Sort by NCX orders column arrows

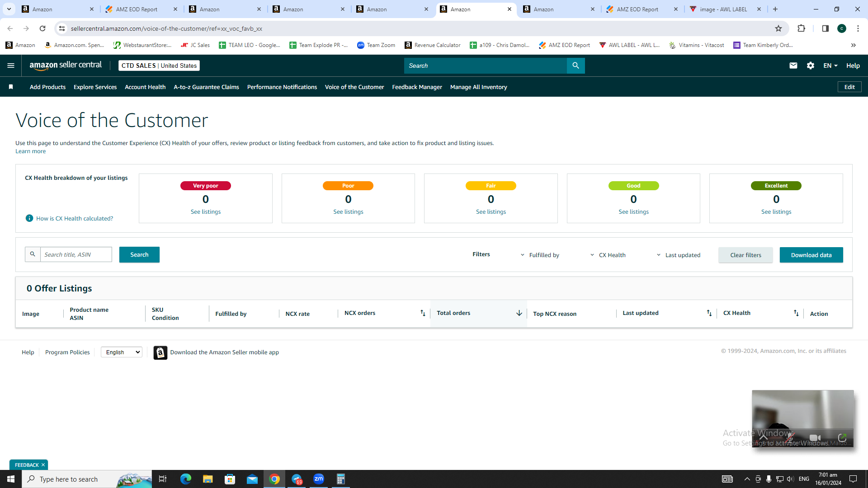(x=423, y=313)
